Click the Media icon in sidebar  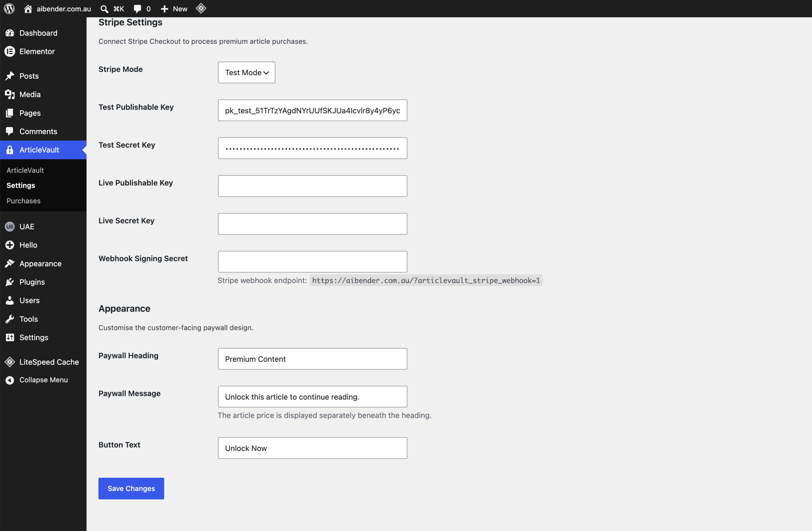pyautogui.click(x=10, y=94)
